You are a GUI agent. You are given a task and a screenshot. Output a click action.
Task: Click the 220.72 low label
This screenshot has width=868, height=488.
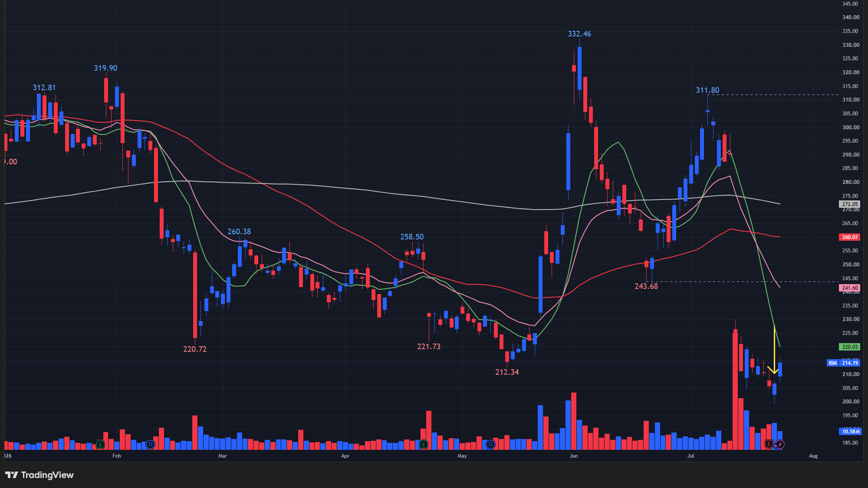point(195,349)
